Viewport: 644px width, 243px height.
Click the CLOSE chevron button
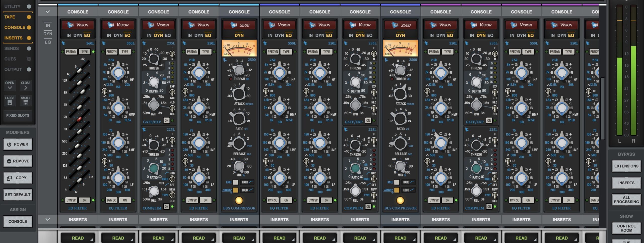25,85
